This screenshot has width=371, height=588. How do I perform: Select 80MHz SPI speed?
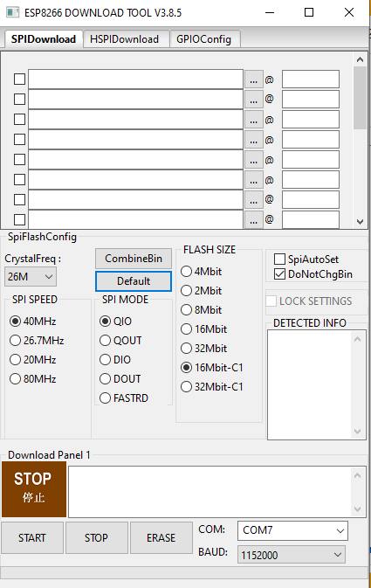[15, 379]
